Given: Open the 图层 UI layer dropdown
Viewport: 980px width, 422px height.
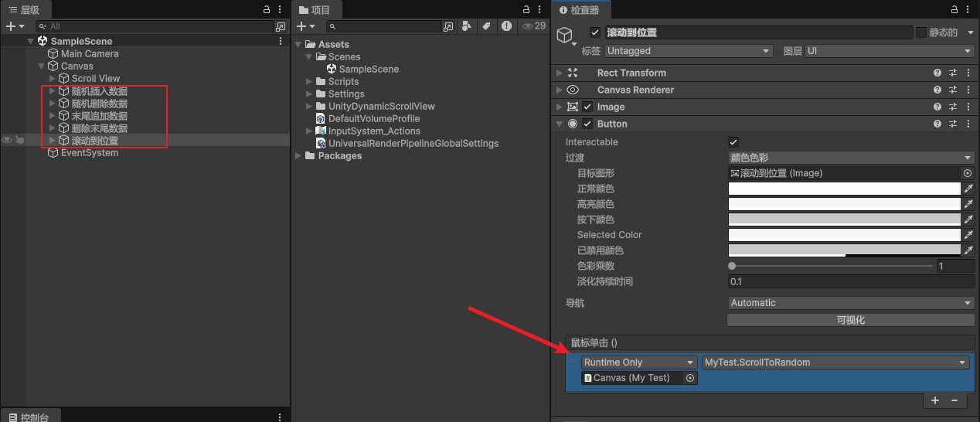Looking at the screenshot, I should point(890,51).
